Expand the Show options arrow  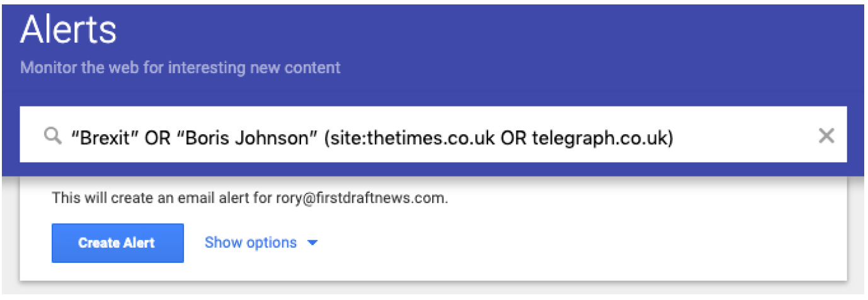pyautogui.click(x=312, y=243)
